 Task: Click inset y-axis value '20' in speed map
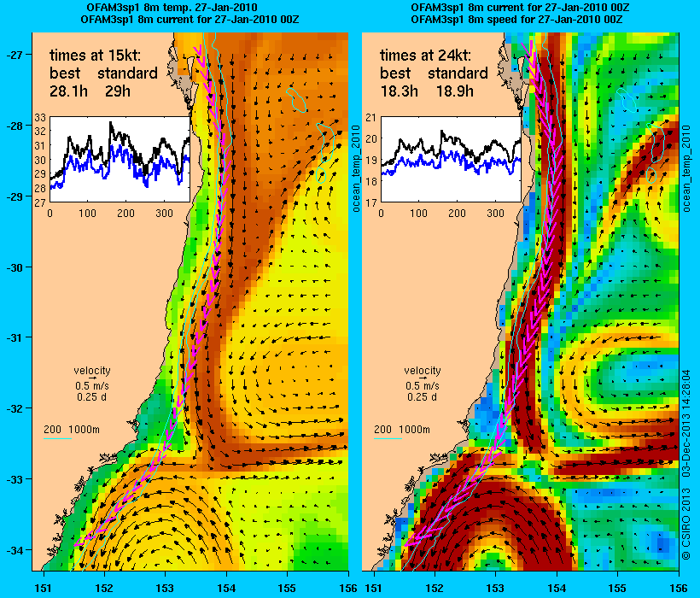371,139
